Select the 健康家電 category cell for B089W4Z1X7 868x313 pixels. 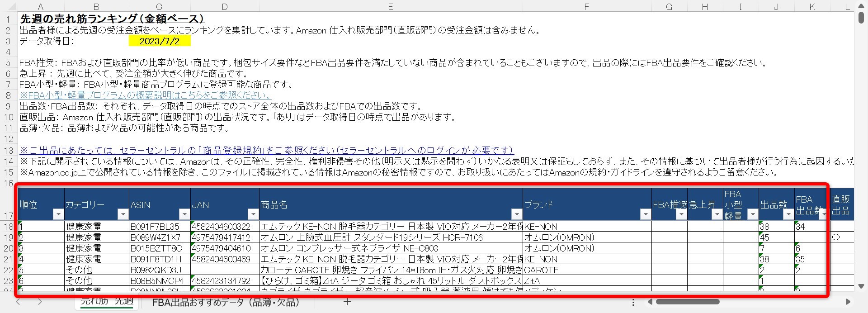pos(97,237)
